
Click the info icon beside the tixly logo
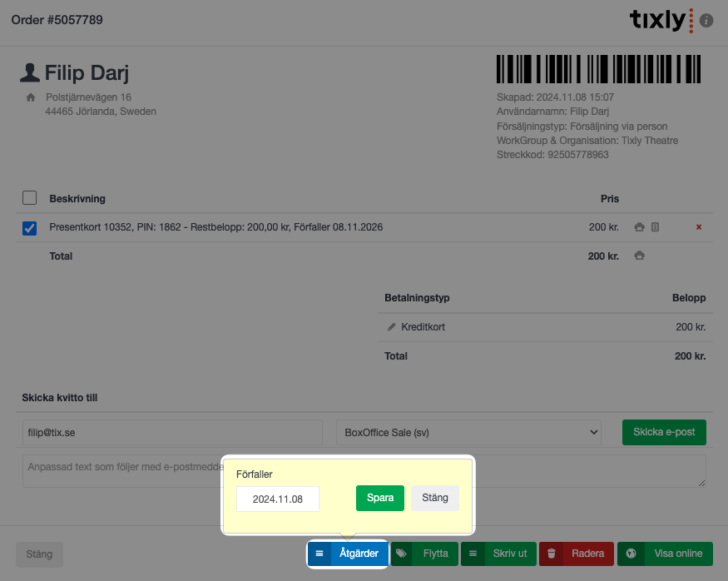(706, 20)
